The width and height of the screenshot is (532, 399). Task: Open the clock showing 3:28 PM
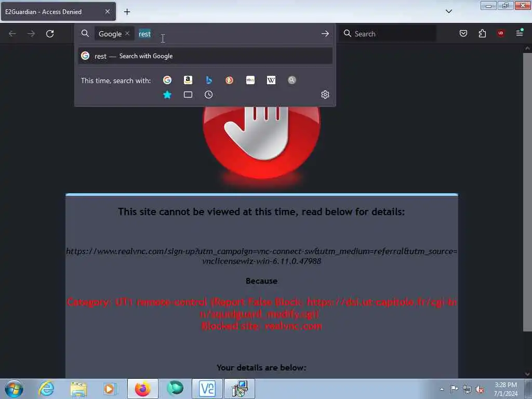point(506,389)
